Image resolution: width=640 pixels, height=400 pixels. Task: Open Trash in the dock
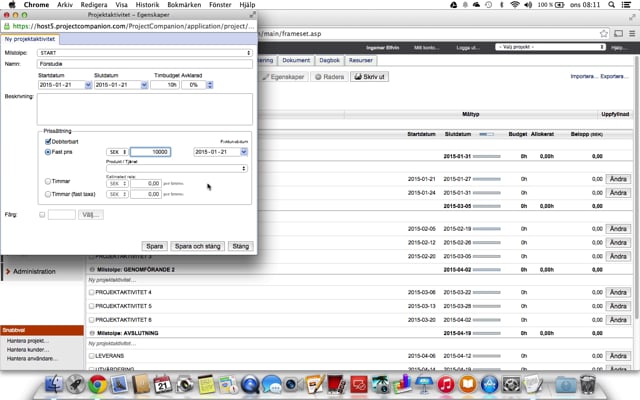tap(587, 384)
